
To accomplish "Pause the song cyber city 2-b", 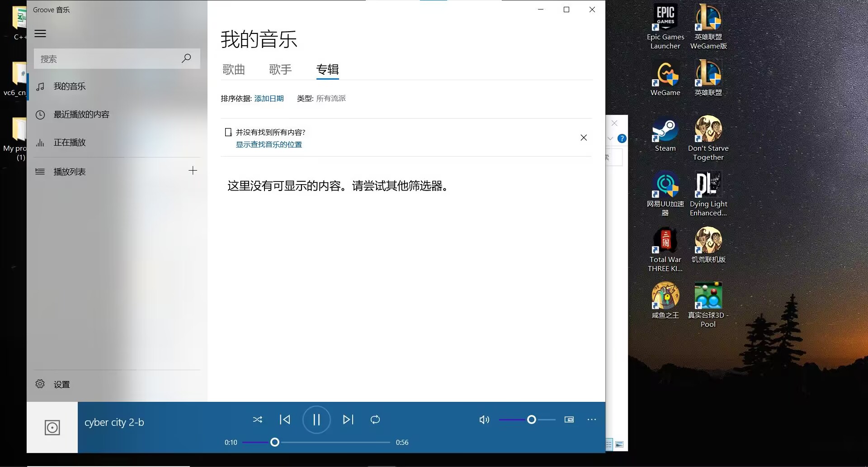I will pos(316,419).
